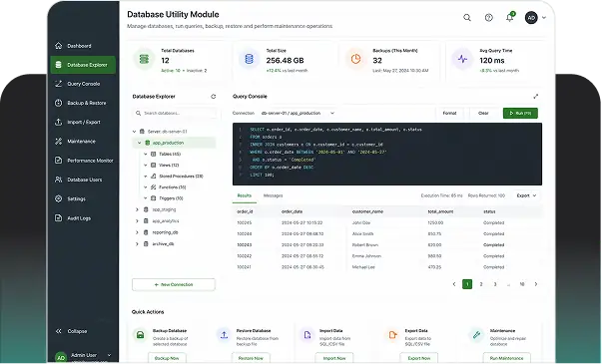This screenshot has height=364, width=602.
Task: Select archive_db in the tree
Action: tap(163, 244)
